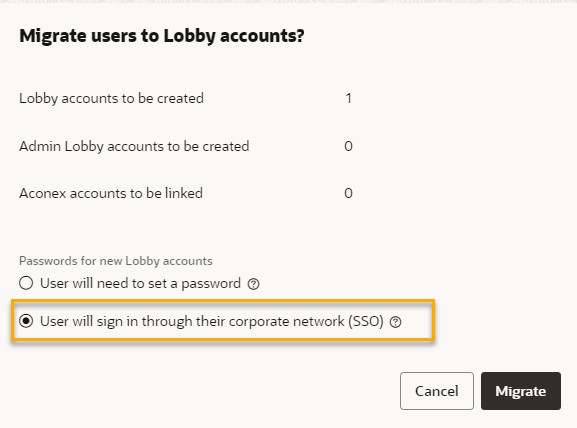
Task: Click 'User will need to set a password' label text
Action: click(x=140, y=283)
